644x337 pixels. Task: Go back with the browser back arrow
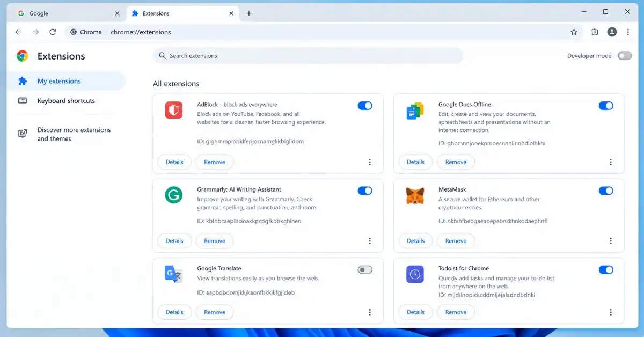(x=18, y=32)
